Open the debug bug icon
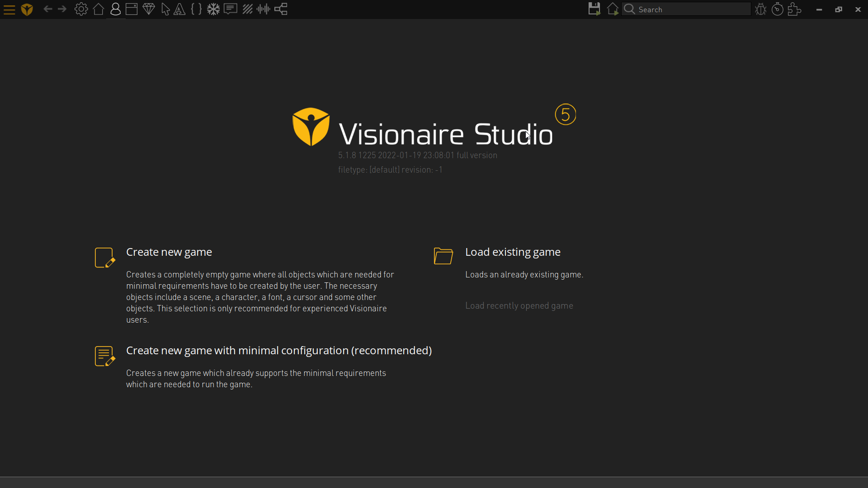The image size is (868, 488). [x=761, y=9]
